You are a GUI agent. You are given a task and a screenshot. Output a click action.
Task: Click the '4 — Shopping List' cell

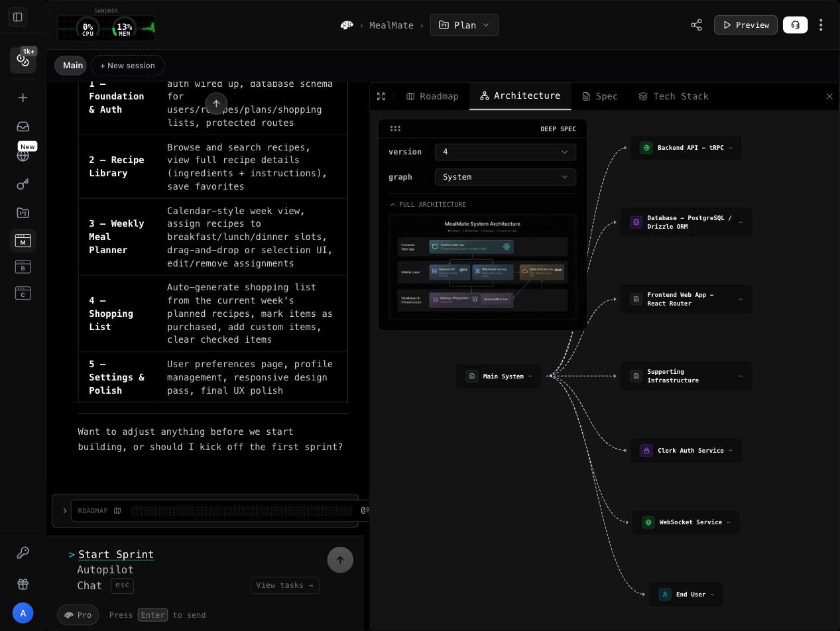click(x=117, y=314)
